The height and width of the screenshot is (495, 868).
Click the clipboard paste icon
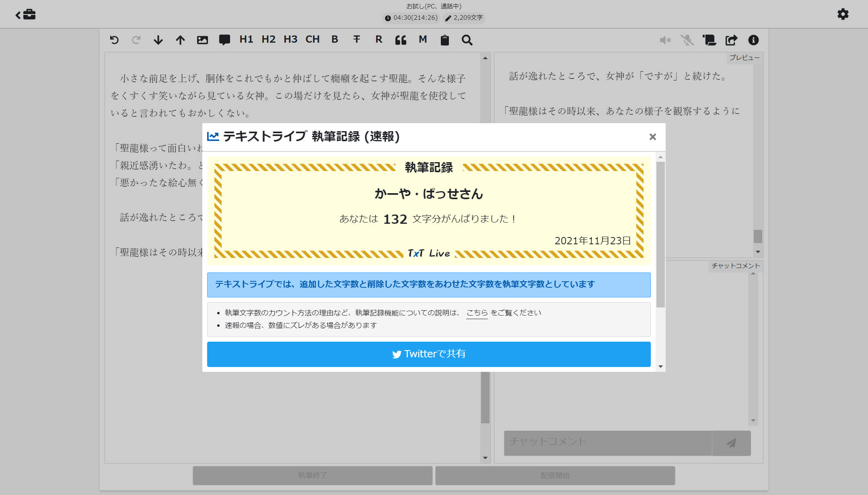point(444,40)
